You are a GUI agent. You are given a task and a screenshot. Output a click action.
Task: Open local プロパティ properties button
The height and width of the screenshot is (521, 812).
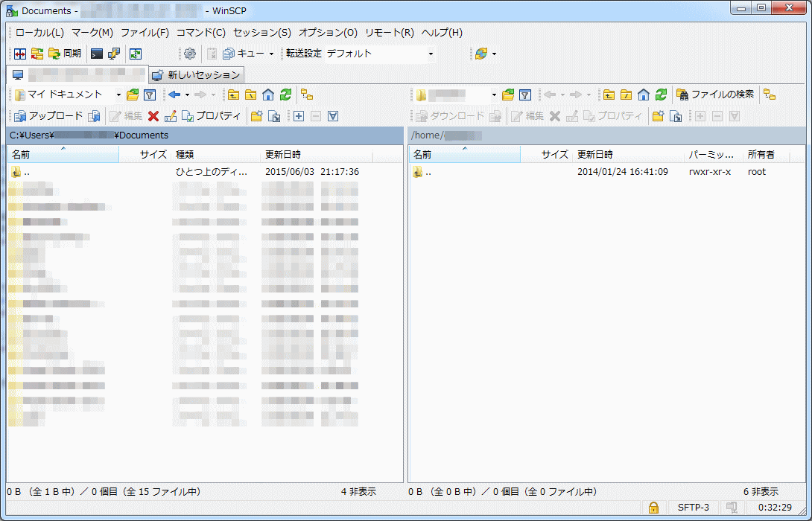[x=212, y=116]
